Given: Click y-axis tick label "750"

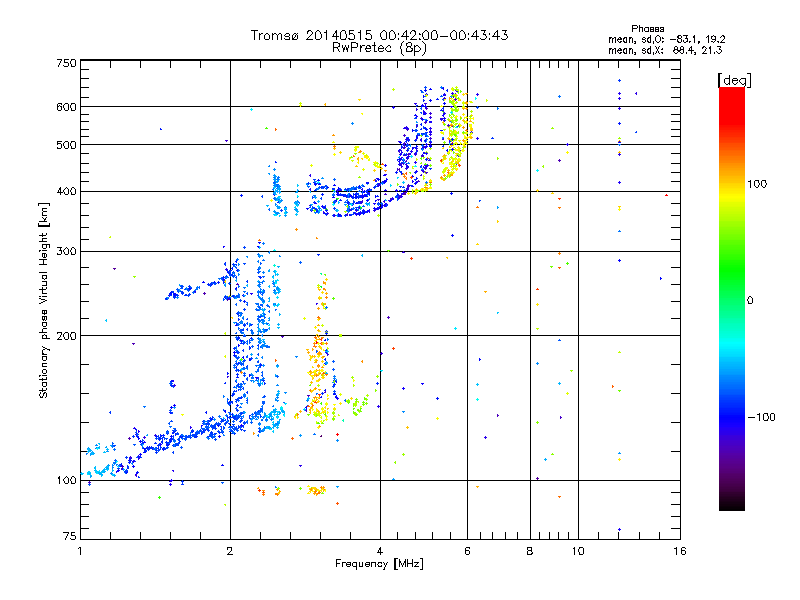Looking at the screenshot, I should tap(67, 63).
